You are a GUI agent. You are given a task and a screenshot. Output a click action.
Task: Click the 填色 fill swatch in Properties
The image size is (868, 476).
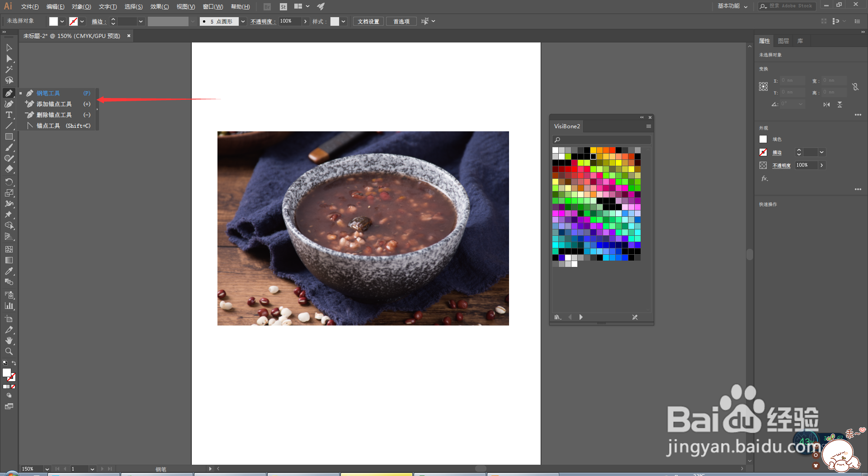click(x=763, y=139)
